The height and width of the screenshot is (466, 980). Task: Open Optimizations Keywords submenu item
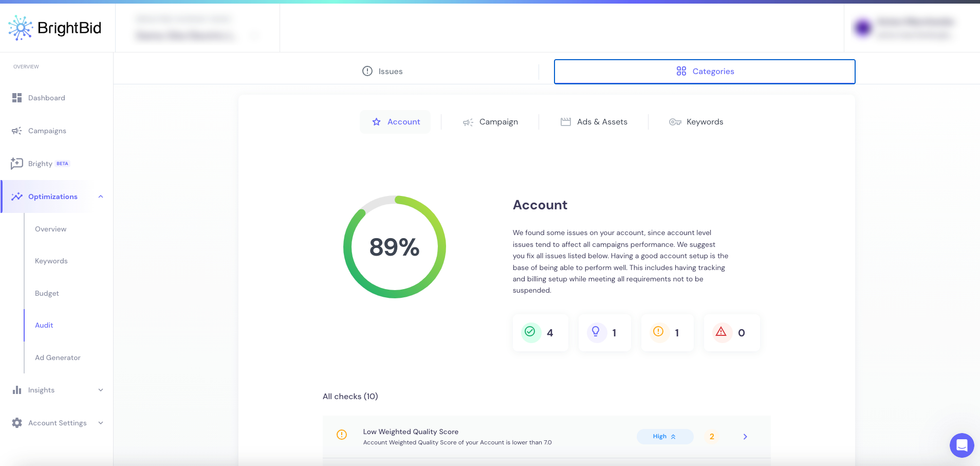click(51, 261)
